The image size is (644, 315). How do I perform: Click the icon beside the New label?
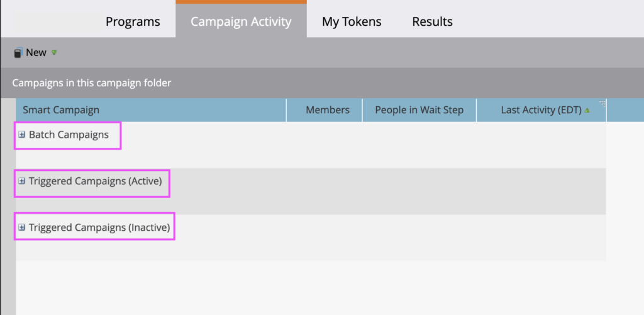pyautogui.click(x=18, y=53)
